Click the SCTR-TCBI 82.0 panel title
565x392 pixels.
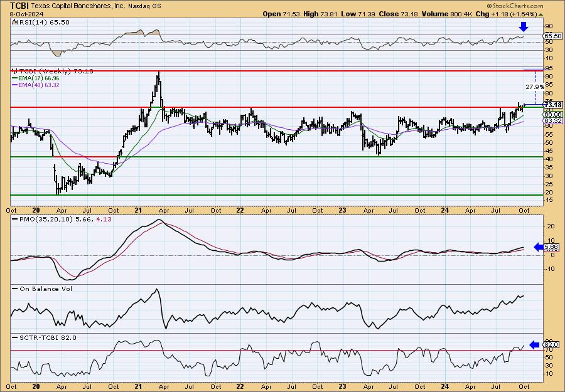click(48, 337)
